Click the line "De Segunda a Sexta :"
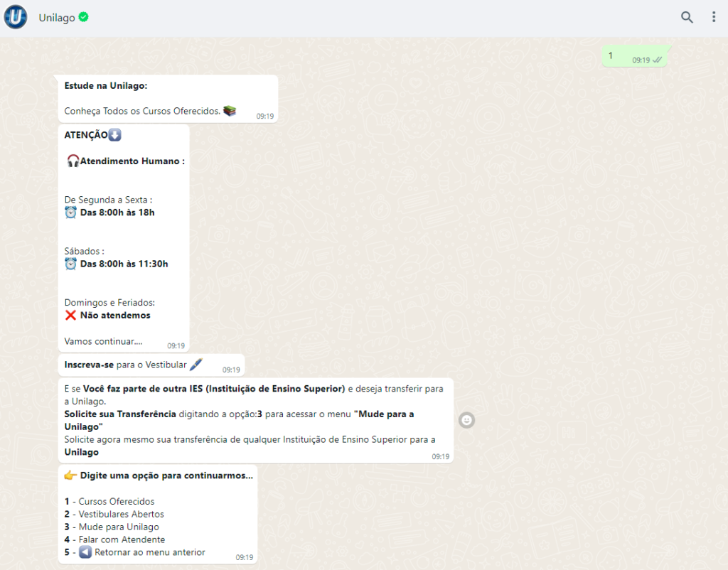 [x=108, y=200]
